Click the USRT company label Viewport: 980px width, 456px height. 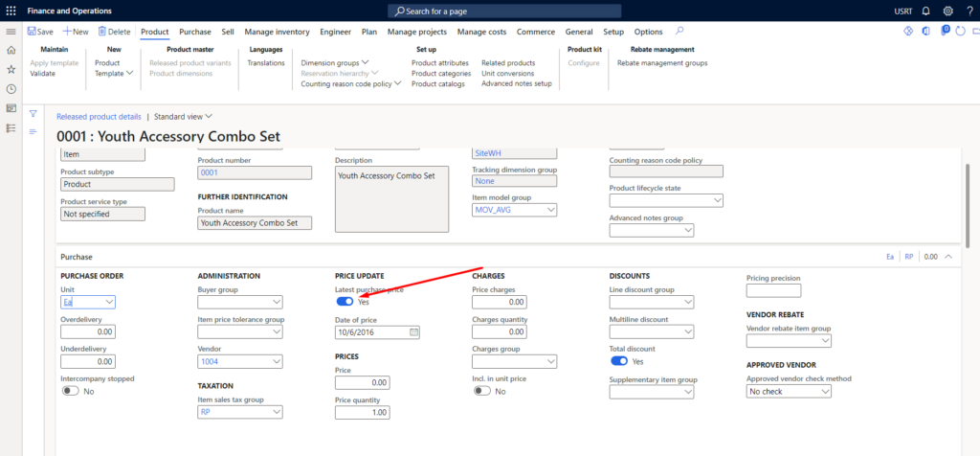point(903,11)
